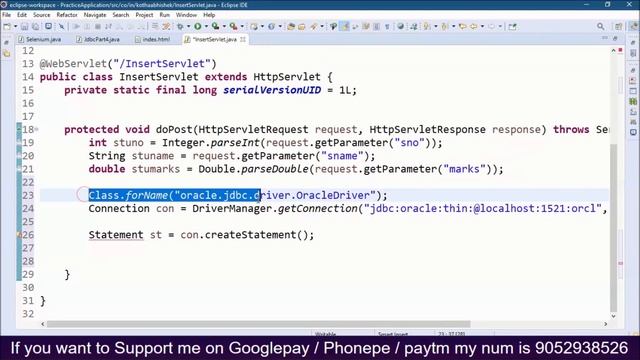The image size is (640, 360).
Task: Click the Debug bug icon
Action: [180, 27]
